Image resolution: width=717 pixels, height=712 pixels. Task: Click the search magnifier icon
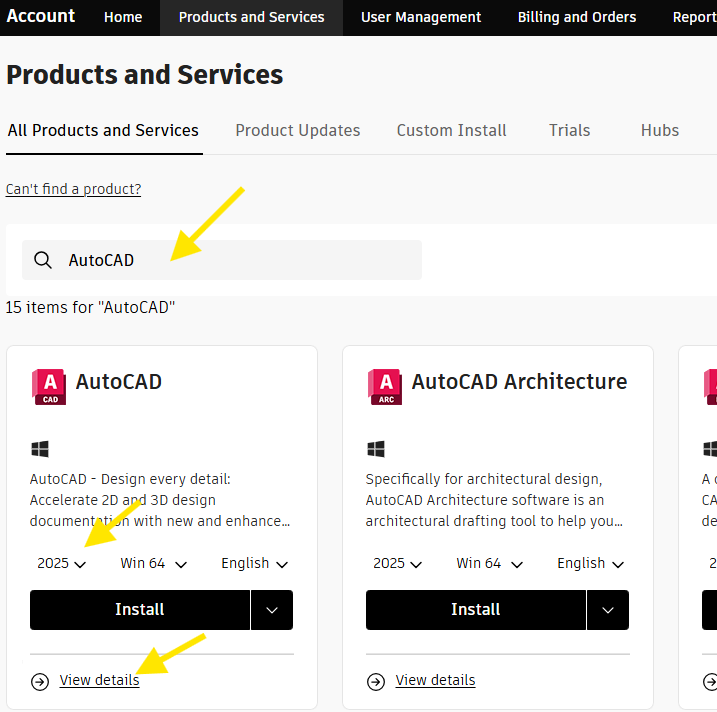click(43, 260)
